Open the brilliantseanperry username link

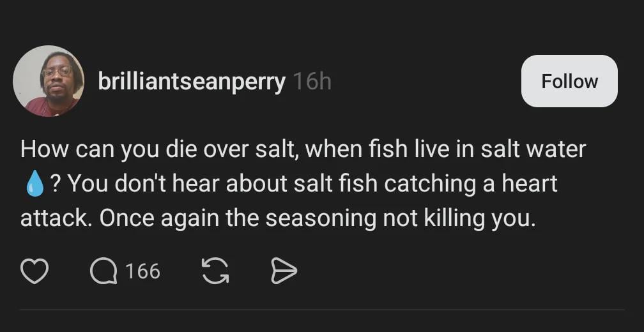pyautogui.click(x=191, y=82)
